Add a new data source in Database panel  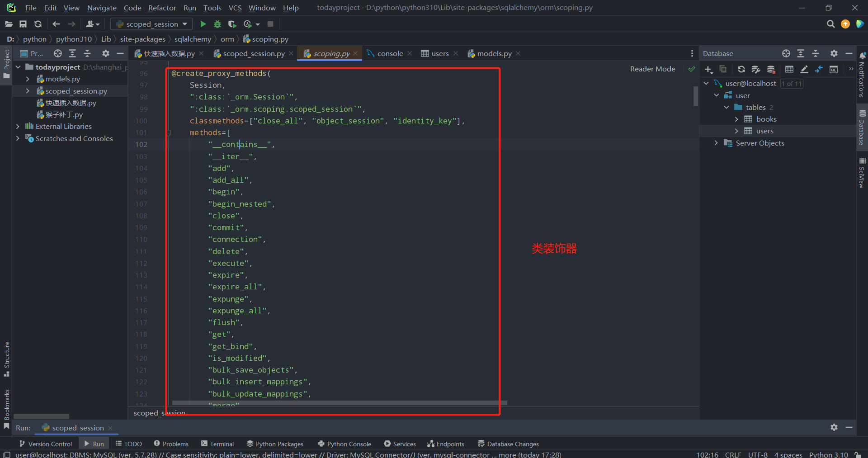click(708, 69)
